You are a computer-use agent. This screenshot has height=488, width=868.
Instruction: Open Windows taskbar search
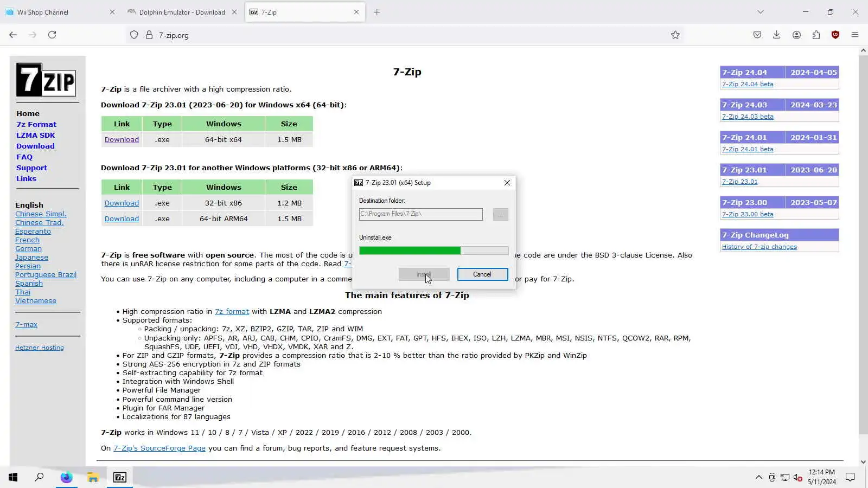[39, 477]
